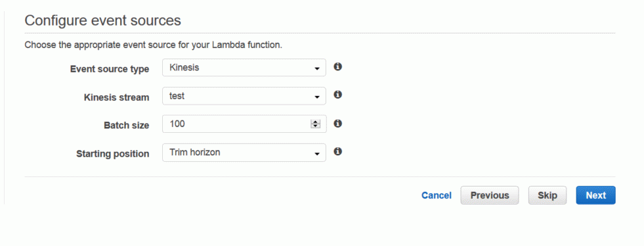644x246 pixels.
Task: Click the caret arrow of Starting position
Action: 316,153
